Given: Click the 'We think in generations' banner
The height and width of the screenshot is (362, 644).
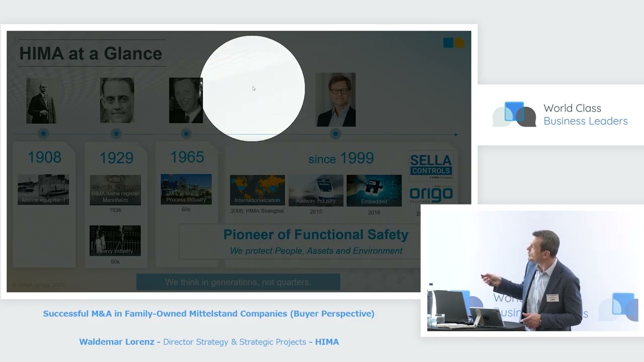Looking at the screenshot, I should click(238, 282).
